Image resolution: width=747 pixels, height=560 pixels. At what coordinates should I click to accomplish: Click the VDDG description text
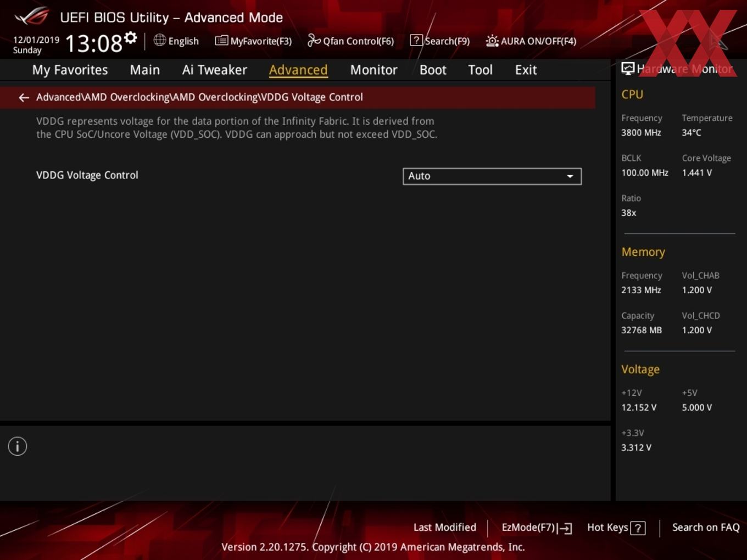click(x=237, y=127)
